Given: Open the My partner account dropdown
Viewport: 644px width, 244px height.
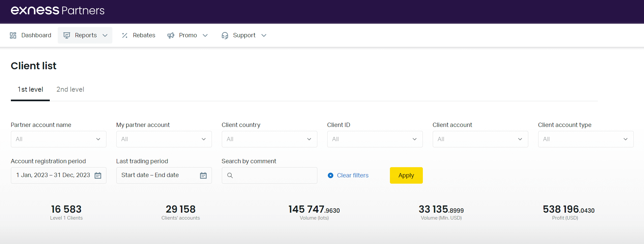Looking at the screenshot, I should (x=164, y=139).
